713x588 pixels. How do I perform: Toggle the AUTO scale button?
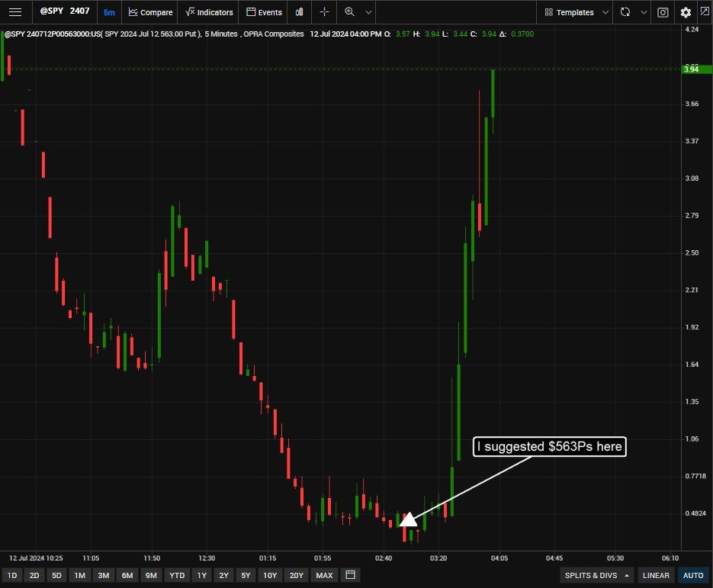click(693, 575)
